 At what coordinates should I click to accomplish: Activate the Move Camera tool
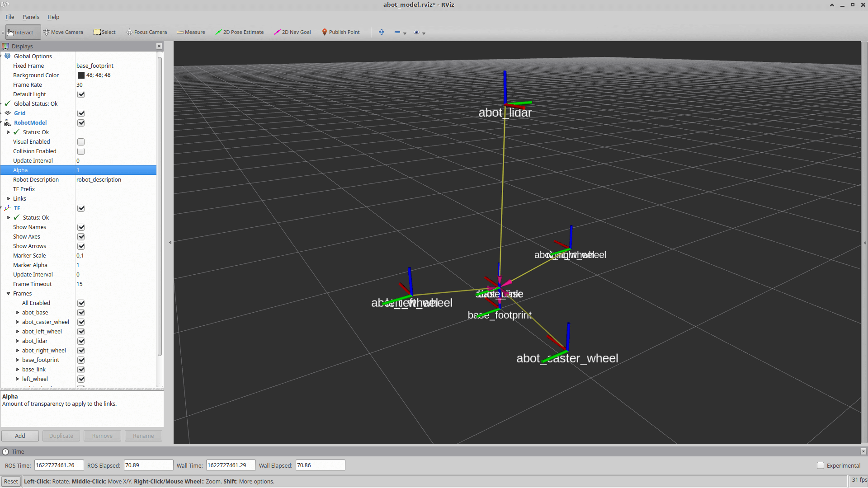[x=63, y=32]
